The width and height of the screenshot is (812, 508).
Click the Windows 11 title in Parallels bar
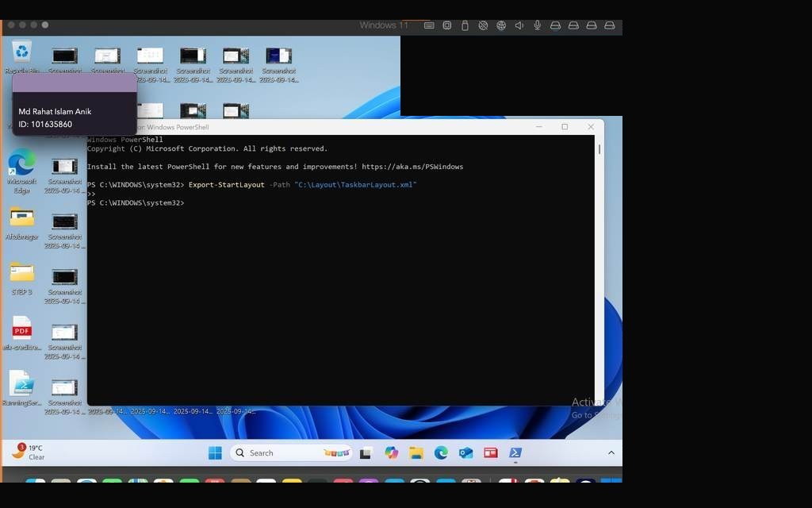(384, 25)
